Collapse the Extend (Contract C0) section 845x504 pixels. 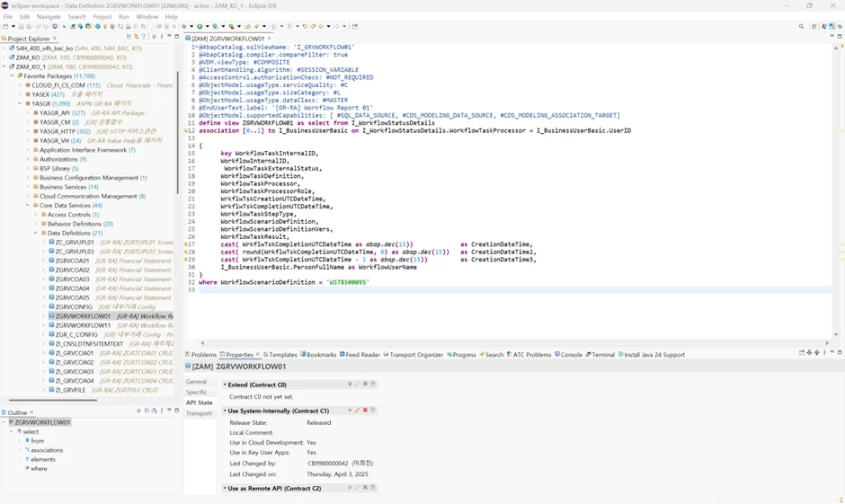click(x=226, y=385)
